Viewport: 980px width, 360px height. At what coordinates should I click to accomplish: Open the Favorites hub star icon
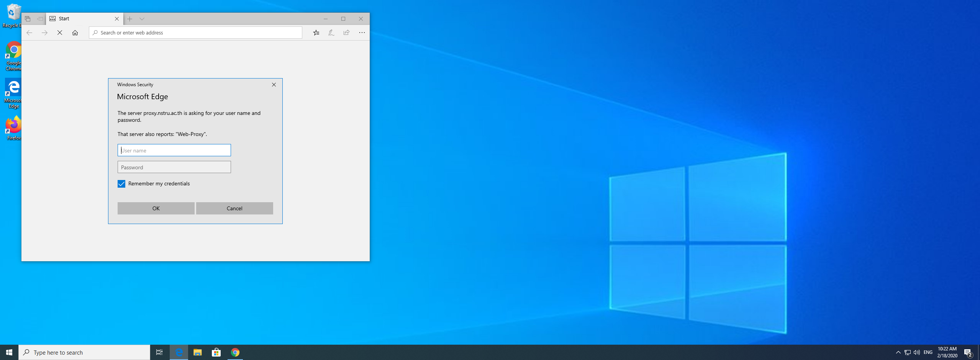(x=316, y=33)
